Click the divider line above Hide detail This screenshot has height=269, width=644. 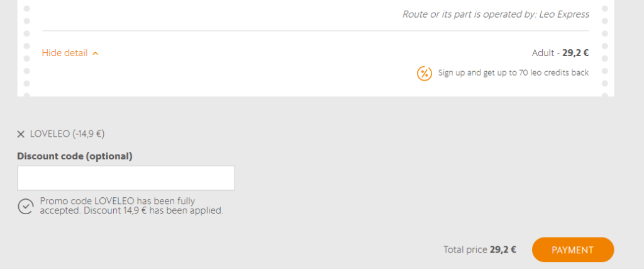[315, 31]
